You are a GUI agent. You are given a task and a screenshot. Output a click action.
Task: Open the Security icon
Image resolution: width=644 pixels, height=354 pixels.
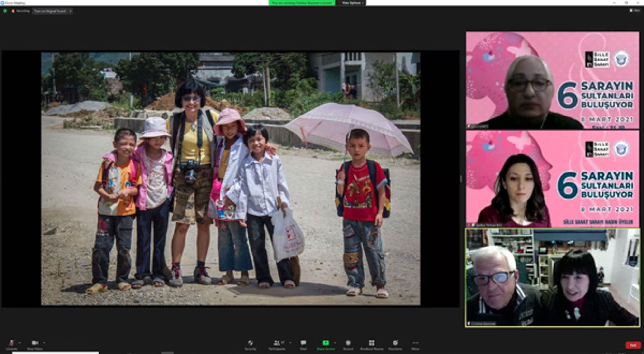[250, 344]
